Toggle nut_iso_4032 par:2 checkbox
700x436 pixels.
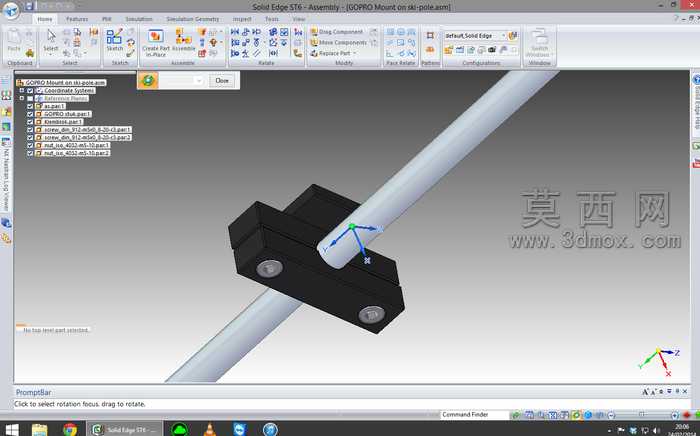tap(30, 153)
